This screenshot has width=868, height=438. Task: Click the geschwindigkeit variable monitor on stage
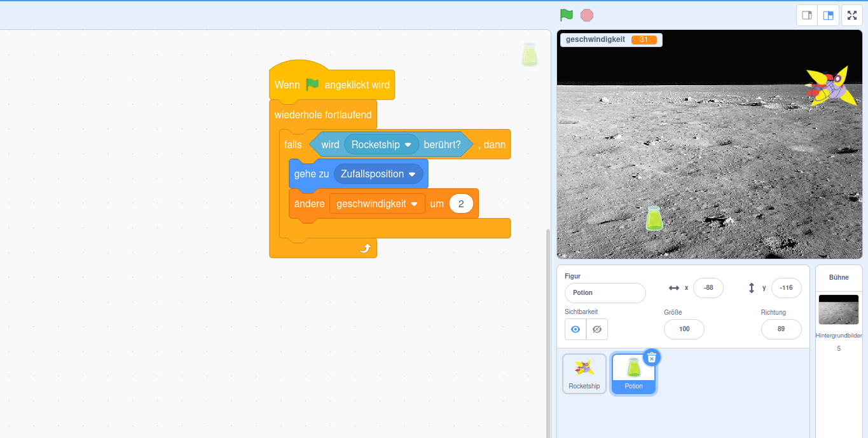click(611, 39)
